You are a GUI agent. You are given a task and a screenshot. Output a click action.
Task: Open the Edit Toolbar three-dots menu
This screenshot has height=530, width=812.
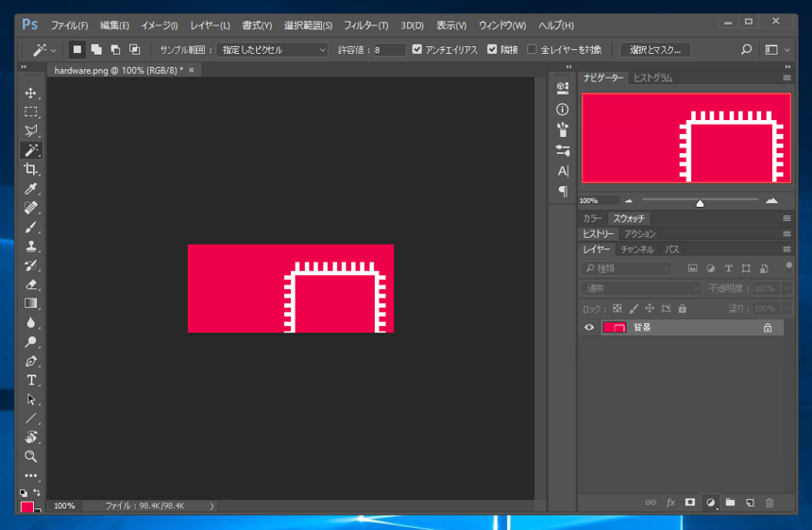tap(30, 475)
